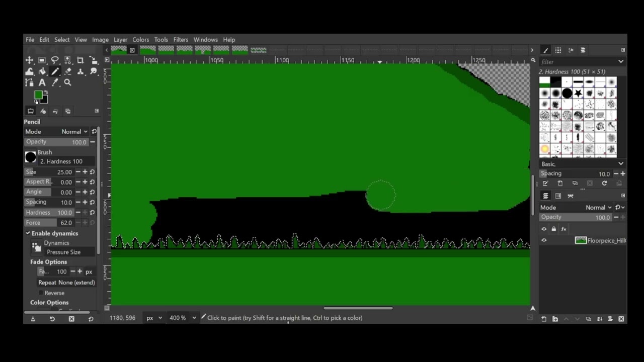The width and height of the screenshot is (644, 362).
Task: Open the Filters menu
Action: pos(181,40)
